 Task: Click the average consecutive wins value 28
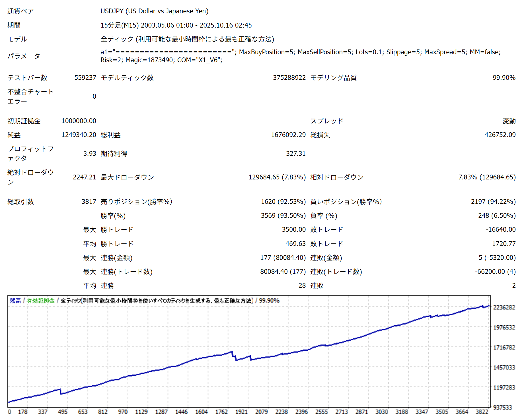[x=302, y=285]
